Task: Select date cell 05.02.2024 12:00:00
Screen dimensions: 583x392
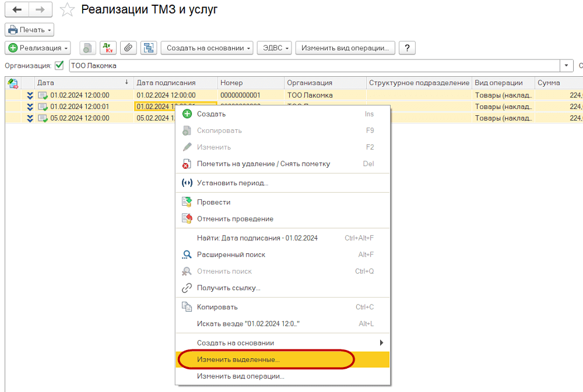Action: 79,118
